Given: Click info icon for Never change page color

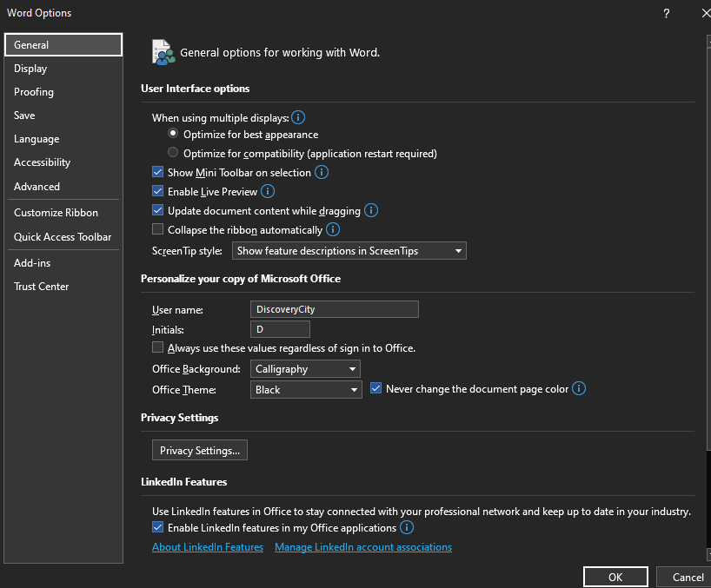Looking at the screenshot, I should (579, 388).
